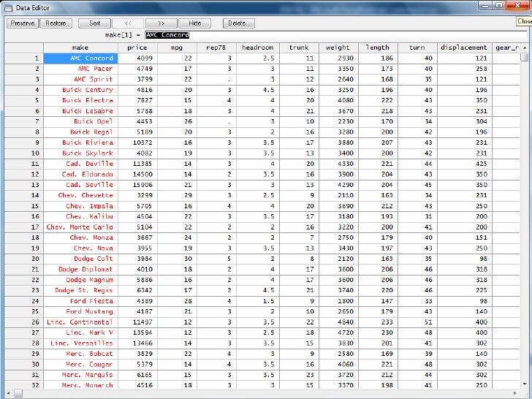
Task: Select Chev. Chevette cell
Action: (x=80, y=195)
